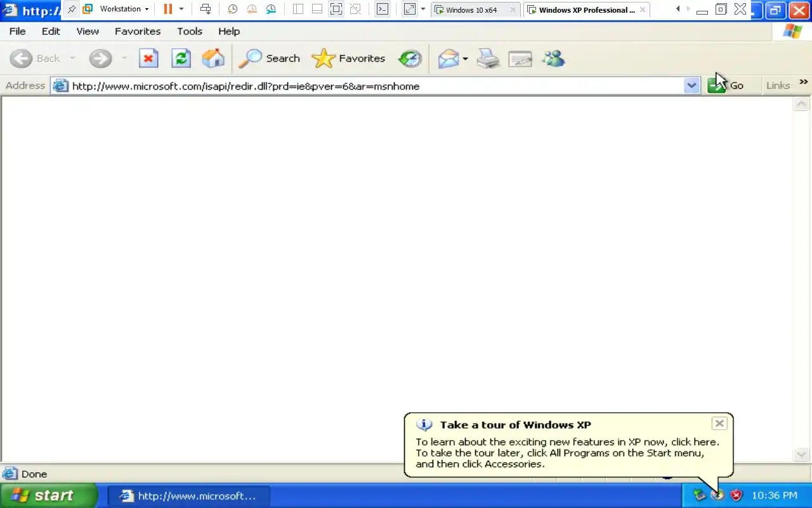This screenshot has width=812, height=508.
Task: Click the address bar URL field
Action: coord(374,86)
